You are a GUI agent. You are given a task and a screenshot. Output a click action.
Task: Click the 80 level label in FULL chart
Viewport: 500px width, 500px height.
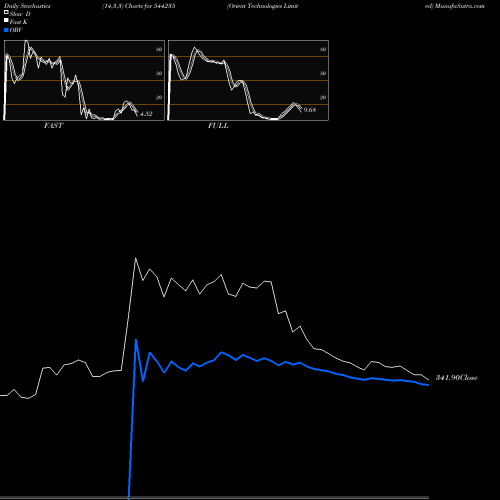pyautogui.click(x=323, y=49)
